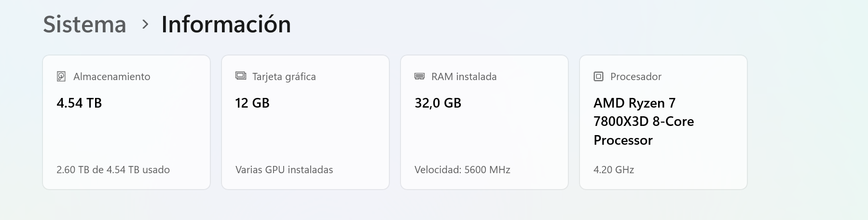The image size is (868, 220).
Task: Click the breadcrumb chevron after Sistema
Action: coord(145,24)
